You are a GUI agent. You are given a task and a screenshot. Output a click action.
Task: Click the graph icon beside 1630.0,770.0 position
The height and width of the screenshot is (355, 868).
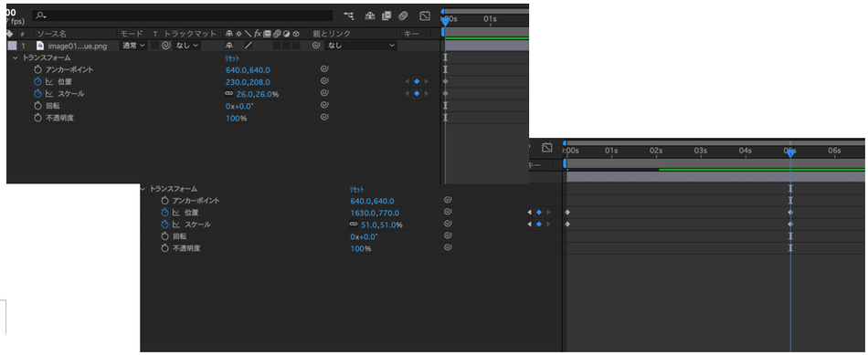pos(176,213)
